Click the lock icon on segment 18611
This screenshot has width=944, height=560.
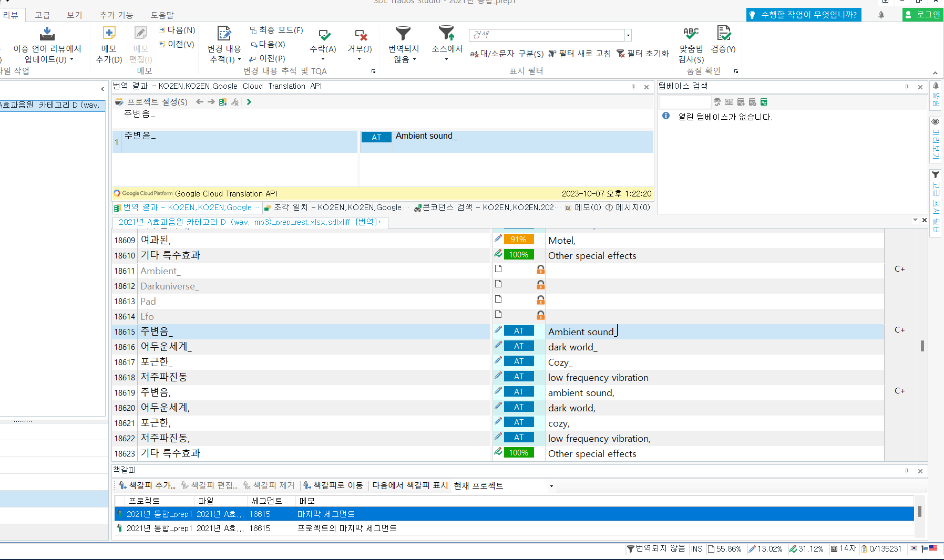[540, 269]
